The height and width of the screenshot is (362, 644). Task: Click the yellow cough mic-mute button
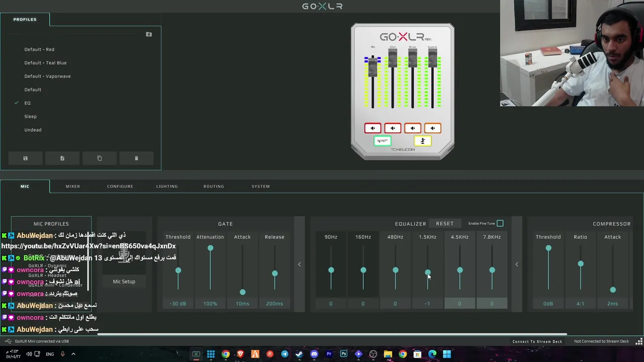tap(423, 141)
